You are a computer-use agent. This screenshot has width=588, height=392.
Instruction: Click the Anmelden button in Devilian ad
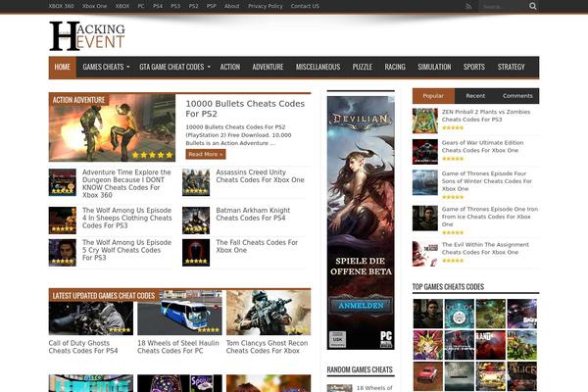click(361, 306)
